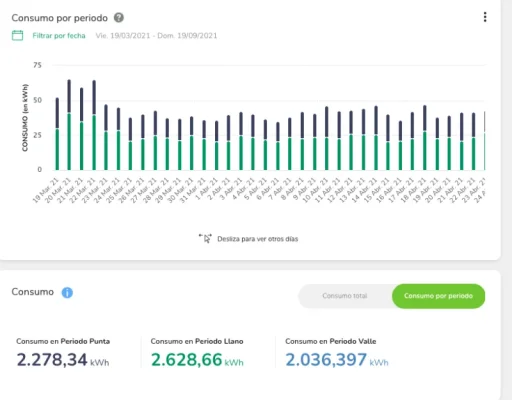Click the 19 Mar. 21 consumption bar

click(57, 134)
